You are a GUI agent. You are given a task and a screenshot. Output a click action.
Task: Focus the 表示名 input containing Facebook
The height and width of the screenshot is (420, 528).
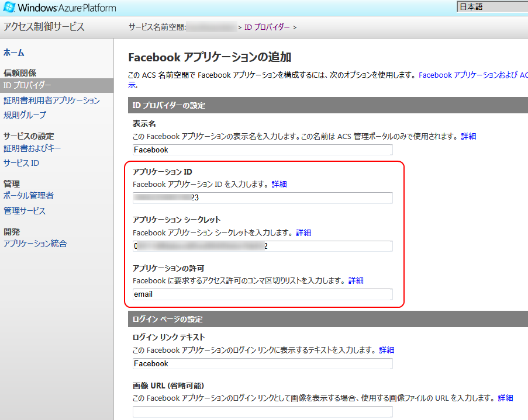point(263,150)
